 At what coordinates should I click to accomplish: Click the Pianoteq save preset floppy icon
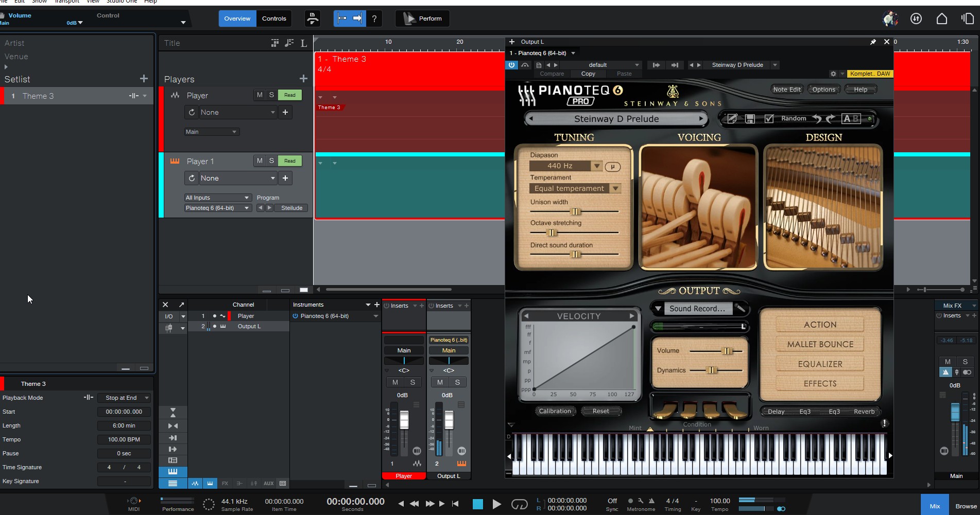[x=750, y=119]
